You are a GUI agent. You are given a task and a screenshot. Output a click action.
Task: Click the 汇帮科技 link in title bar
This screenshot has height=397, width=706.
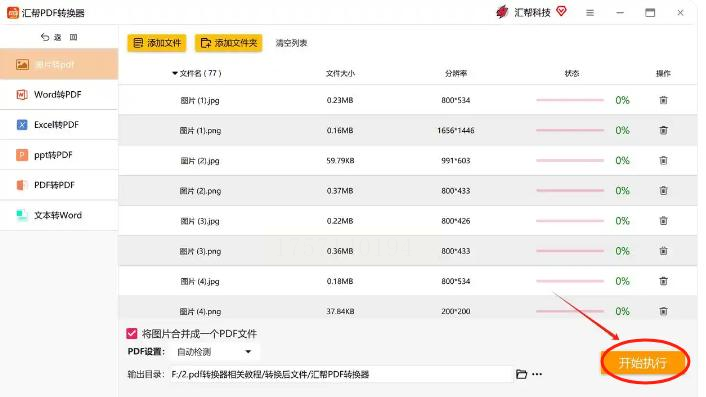click(x=533, y=13)
